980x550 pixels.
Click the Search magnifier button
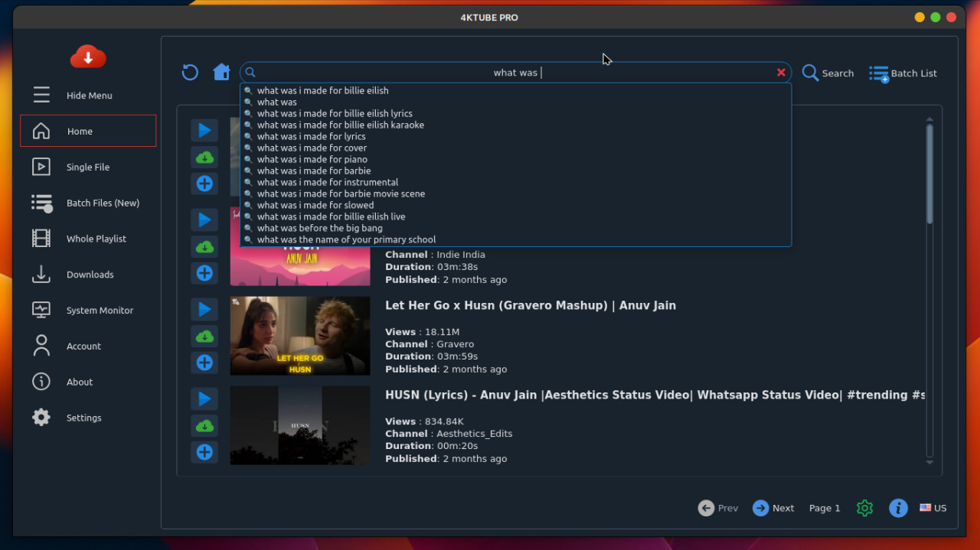click(x=828, y=73)
